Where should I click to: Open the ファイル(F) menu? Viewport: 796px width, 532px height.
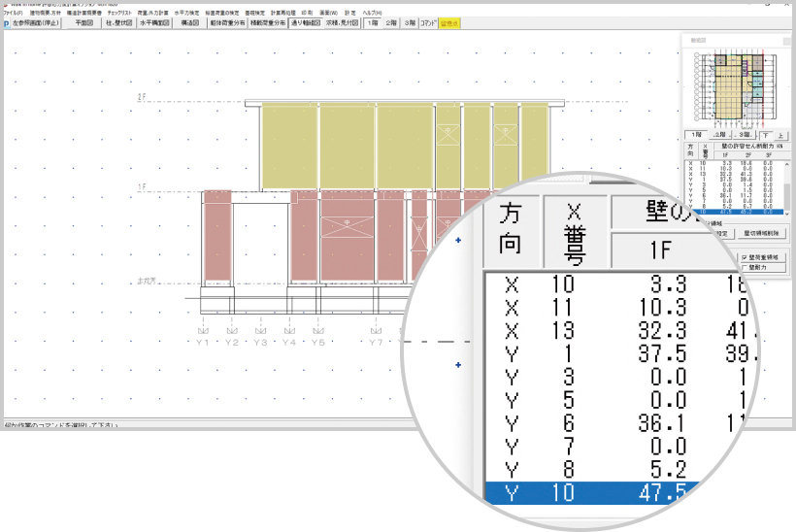[x=14, y=13]
